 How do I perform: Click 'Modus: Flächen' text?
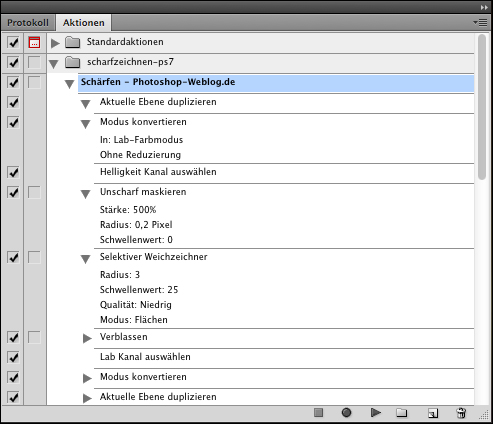click(x=134, y=320)
